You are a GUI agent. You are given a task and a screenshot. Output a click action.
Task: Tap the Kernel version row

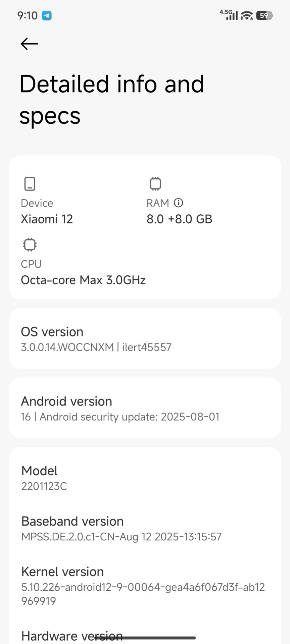pos(145,586)
